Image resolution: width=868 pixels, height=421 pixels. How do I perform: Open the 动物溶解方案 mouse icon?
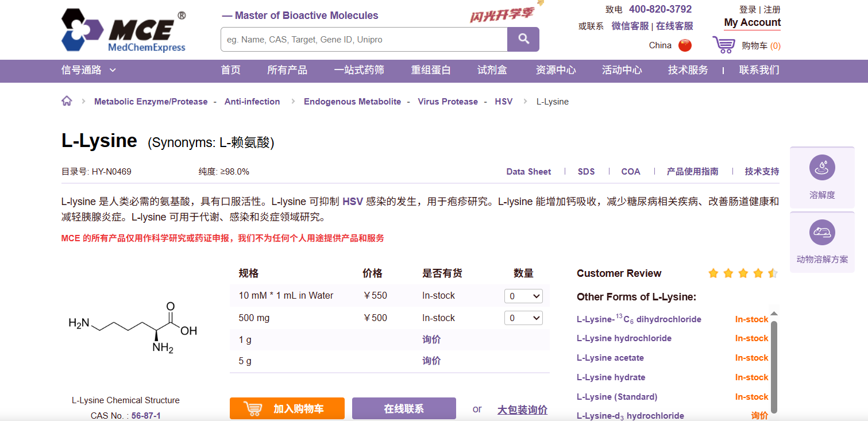(x=822, y=232)
